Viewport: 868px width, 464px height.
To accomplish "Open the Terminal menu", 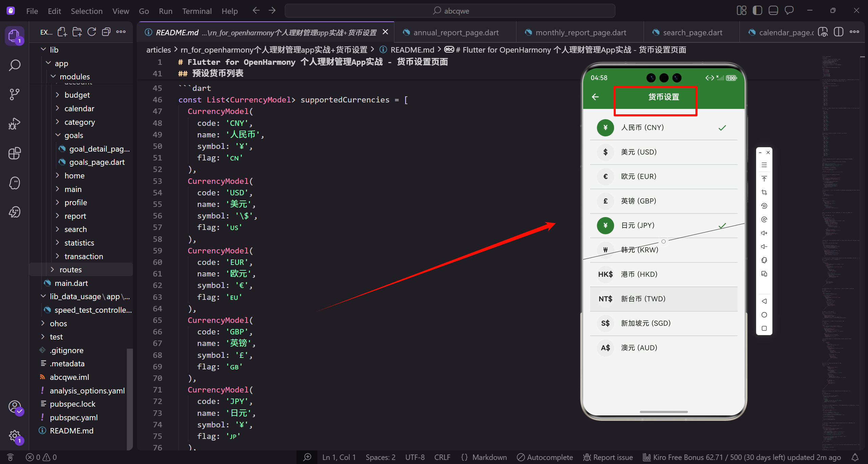I will pyautogui.click(x=197, y=11).
